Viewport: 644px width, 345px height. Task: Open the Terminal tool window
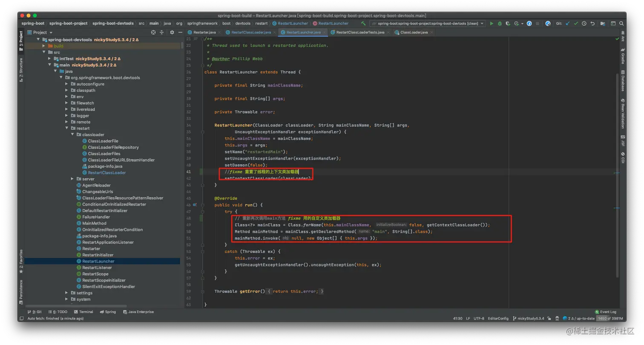pyautogui.click(x=83, y=312)
